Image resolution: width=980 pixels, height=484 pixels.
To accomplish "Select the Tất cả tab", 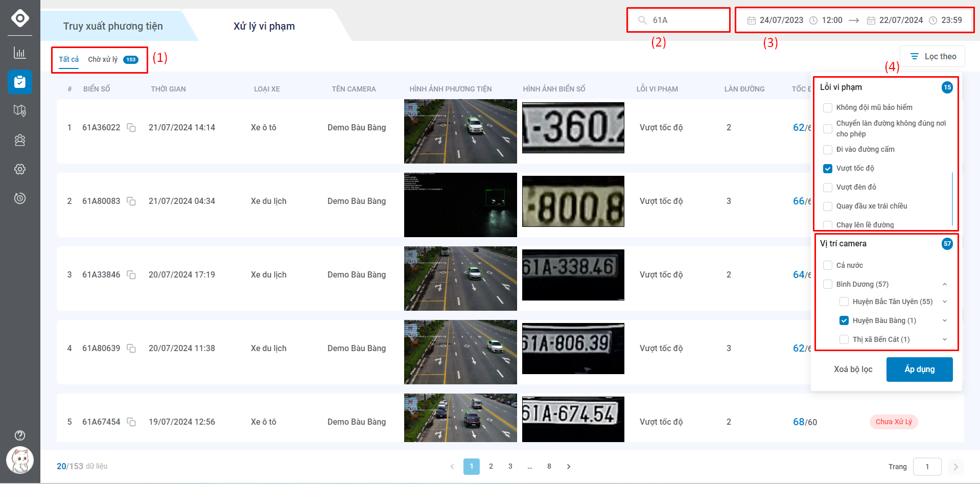I will [x=68, y=59].
